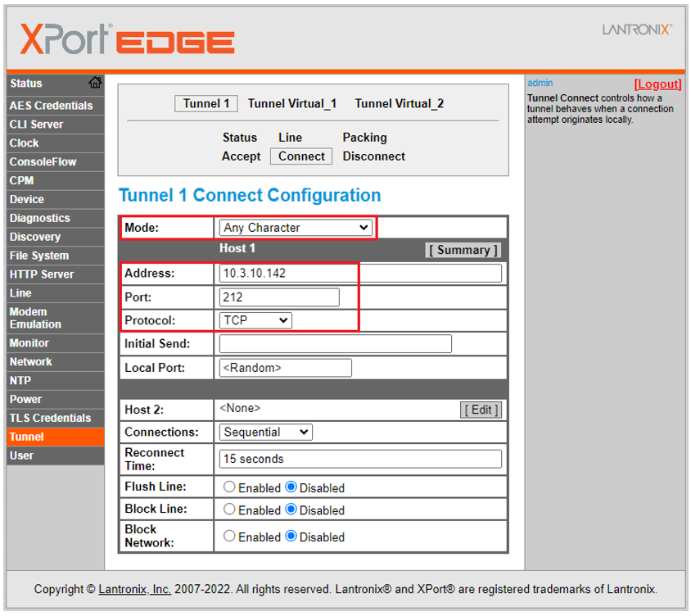Open Network in the sidebar
This screenshot has width=691, height=616.
pos(56,362)
